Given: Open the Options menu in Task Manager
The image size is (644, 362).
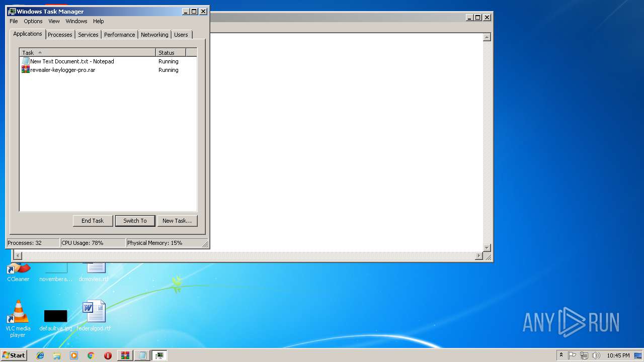Looking at the screenshot, I should (33, 21).
